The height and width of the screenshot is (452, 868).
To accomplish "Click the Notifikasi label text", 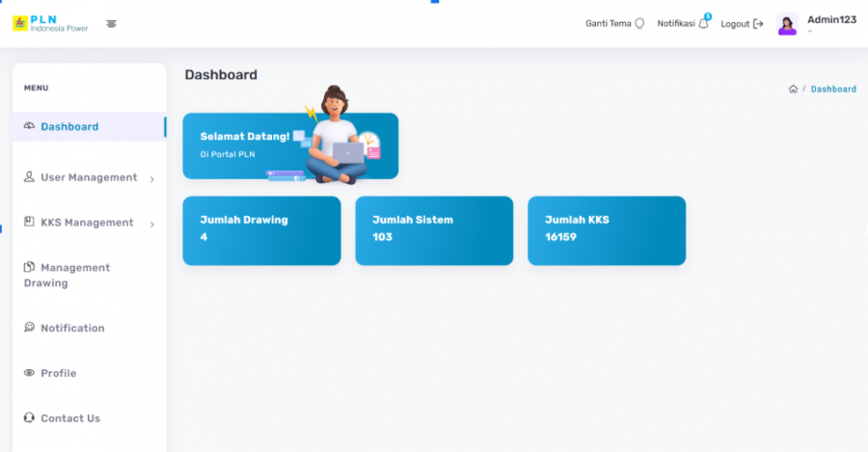I will click(676, 24).
